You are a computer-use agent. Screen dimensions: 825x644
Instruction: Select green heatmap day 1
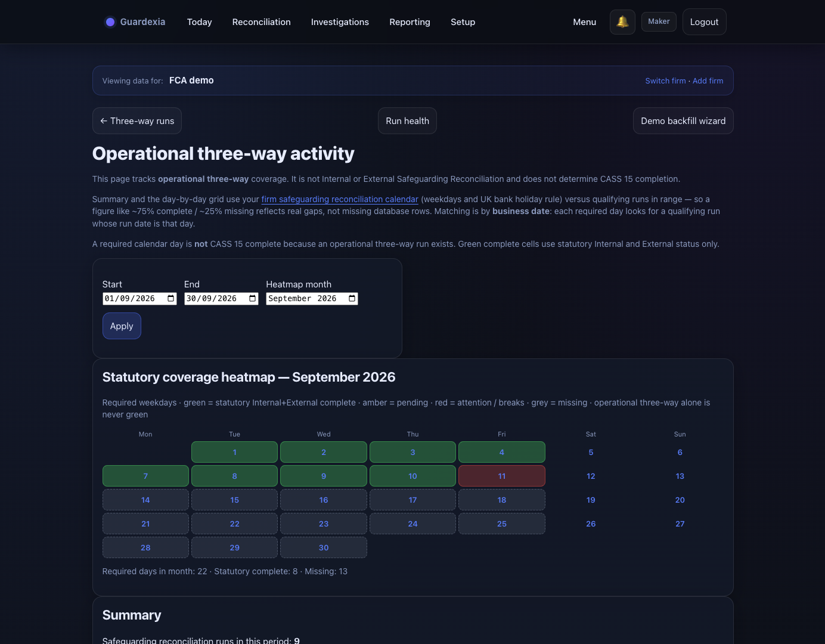pyautogui.click(x=234, y=452)
